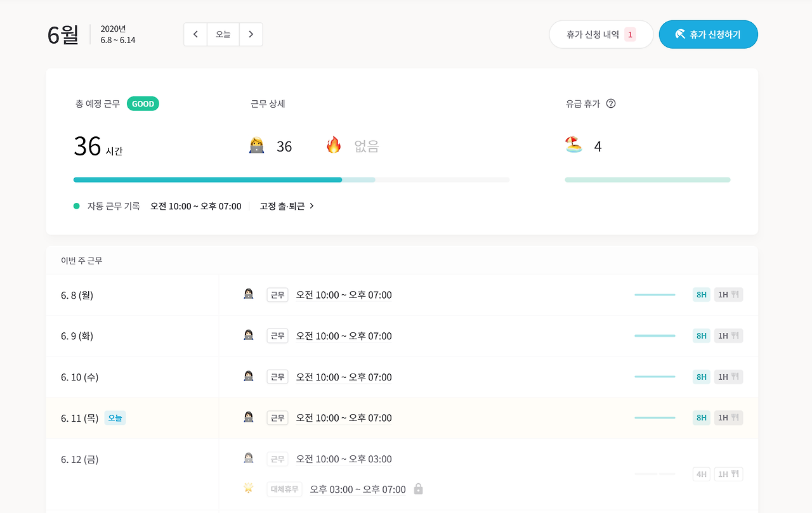This screenshot has width=812, height=513.
Task: Open 6. 11 work time 오전 10:00 ~ 오후 07:00
Action: click(x=344, y=418)
